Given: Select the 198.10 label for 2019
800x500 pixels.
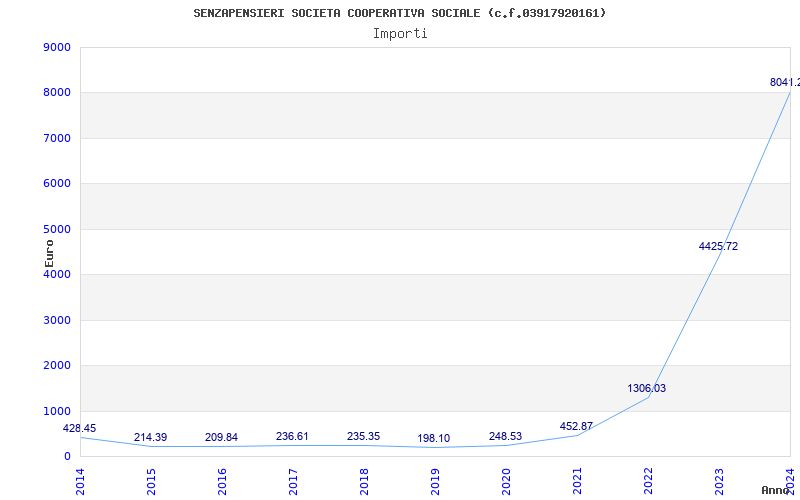Looking at the screenshot, I should [x=434, y=438].
